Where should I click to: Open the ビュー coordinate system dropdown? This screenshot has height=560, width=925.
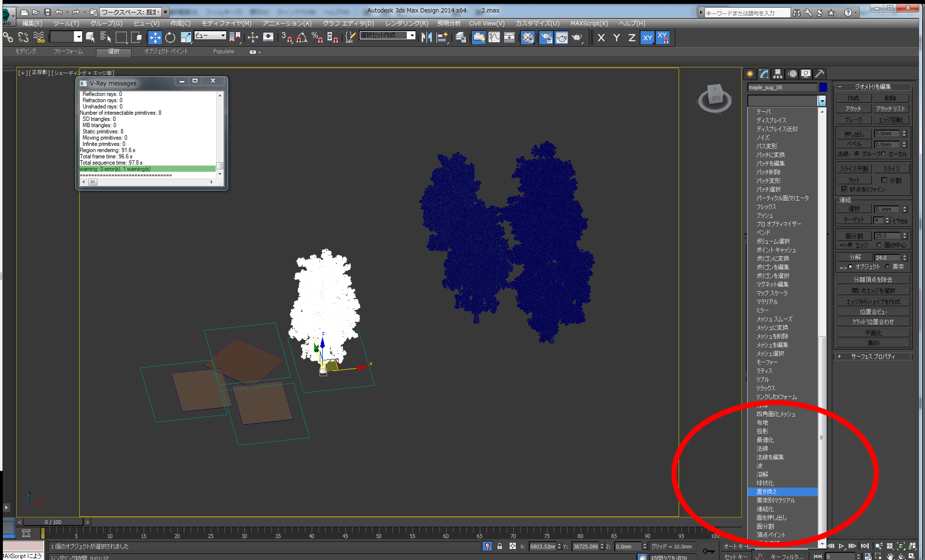pyautogui.click(x=210, y=36)
